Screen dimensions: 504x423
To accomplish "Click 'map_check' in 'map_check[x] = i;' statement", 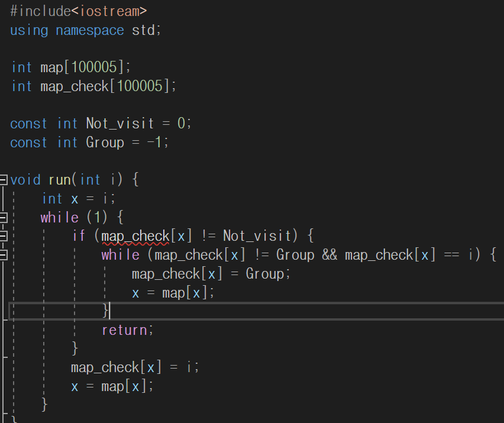I will click(105, 368).
